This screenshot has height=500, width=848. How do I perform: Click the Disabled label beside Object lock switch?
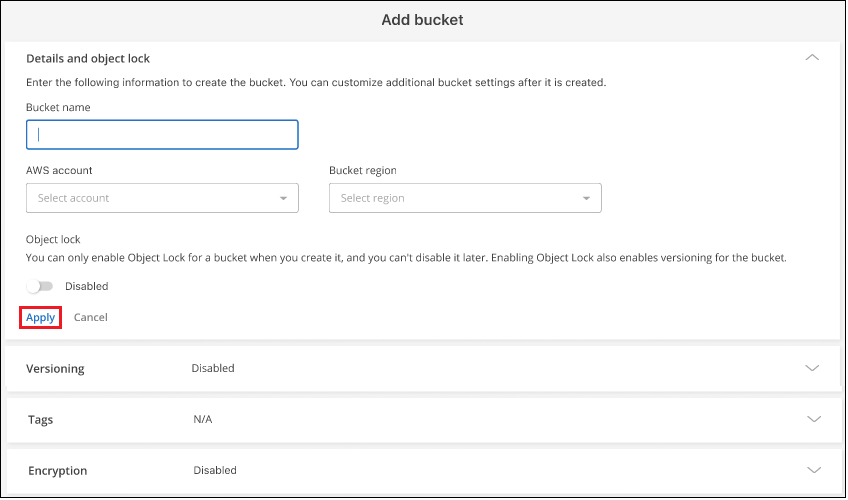point(87,286)
